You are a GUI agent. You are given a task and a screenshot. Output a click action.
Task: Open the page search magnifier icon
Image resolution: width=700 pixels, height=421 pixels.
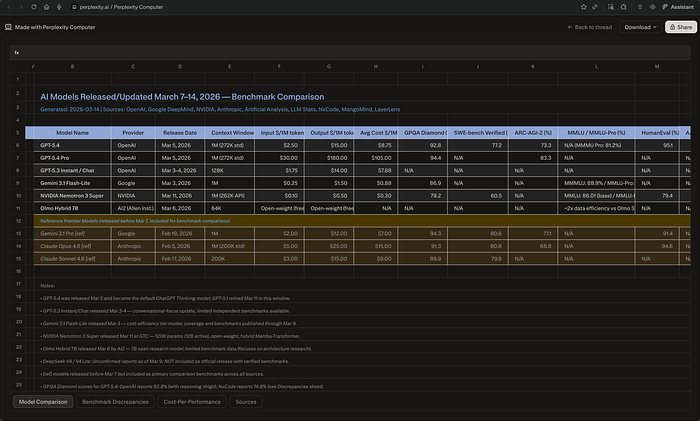point(611,7)
